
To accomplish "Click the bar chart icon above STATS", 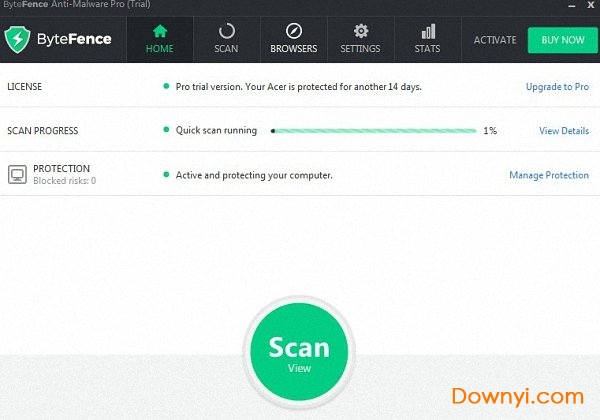I will 428,31.
